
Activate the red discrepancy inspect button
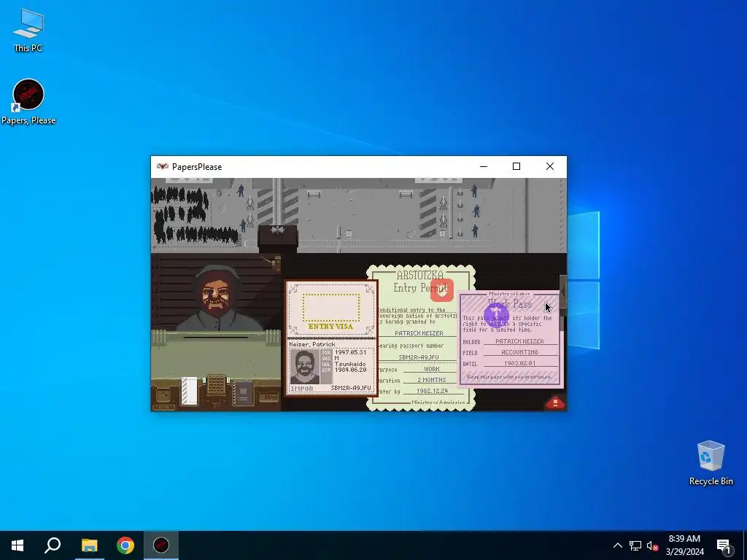tap(555, 402)
